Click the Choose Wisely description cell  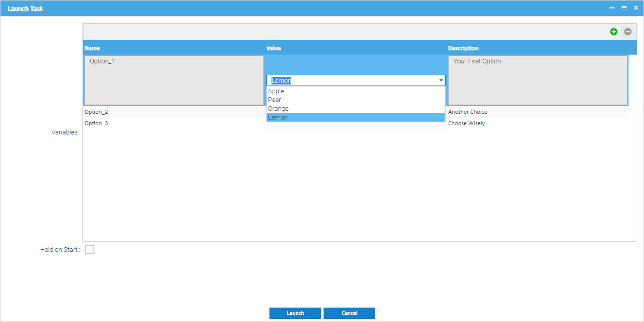point(466,123)
